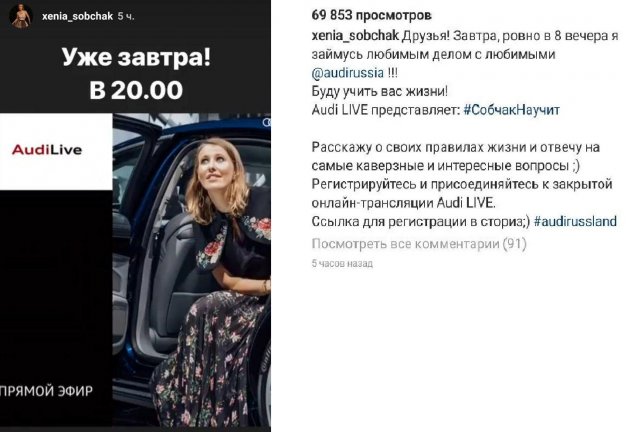Image resolution: width=631 pixels, height=432 pixels.
Task: Click the AudiLive logo panel
Action: [56, 151]
